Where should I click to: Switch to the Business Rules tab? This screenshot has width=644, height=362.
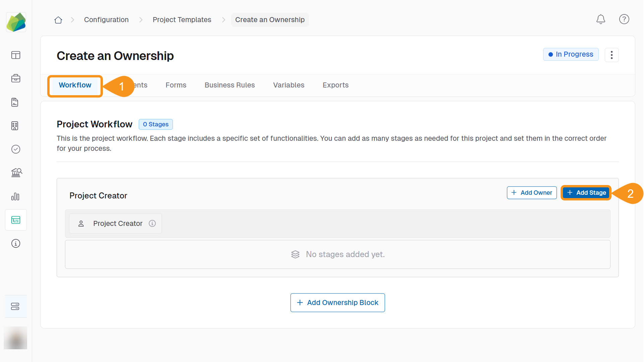pyautogui.click(x=230, y=85)
